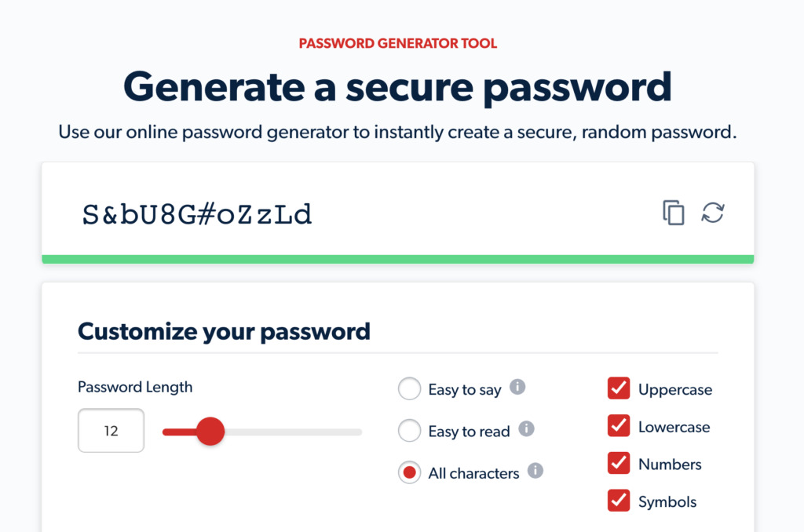The height and width of the screenshot is (532, 804).
Task: Show info for Easy to say
Action: (517, 387)
